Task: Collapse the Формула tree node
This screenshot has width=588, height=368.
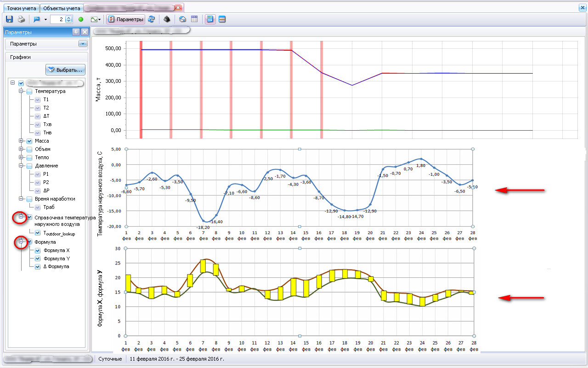Action: (21, 241)
